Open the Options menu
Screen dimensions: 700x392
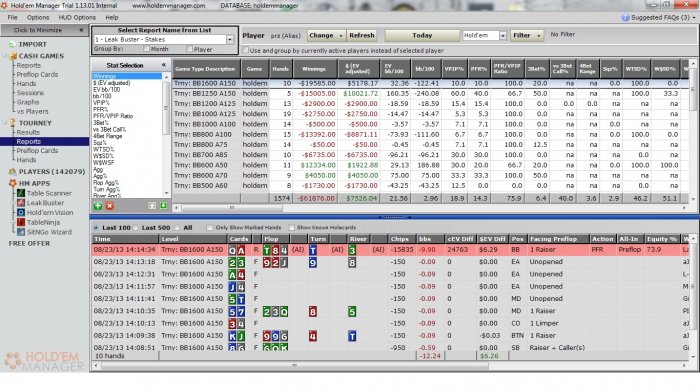(38, 17)
